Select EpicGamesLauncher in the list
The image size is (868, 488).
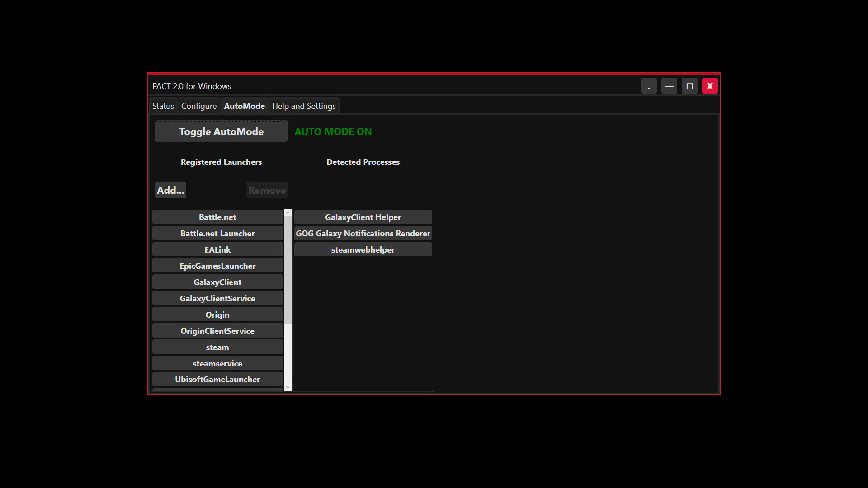point(217,265)
